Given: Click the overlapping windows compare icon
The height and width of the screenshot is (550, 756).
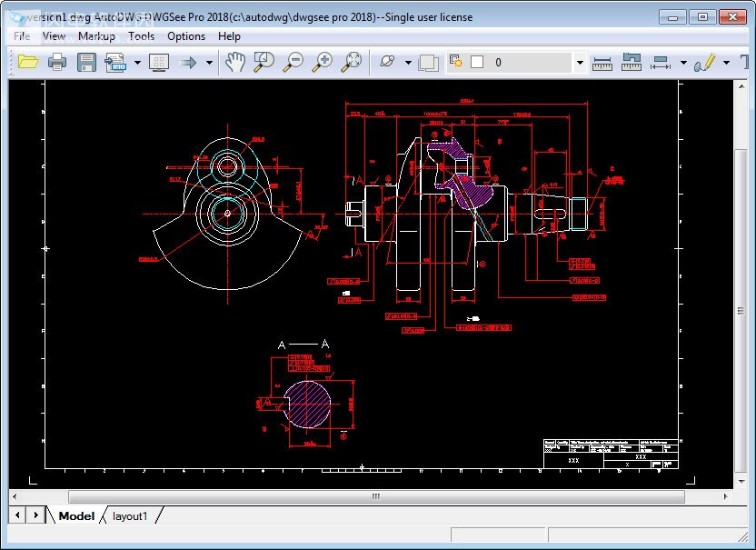Looking at the screenshot, I should click(x=429, y=63).
